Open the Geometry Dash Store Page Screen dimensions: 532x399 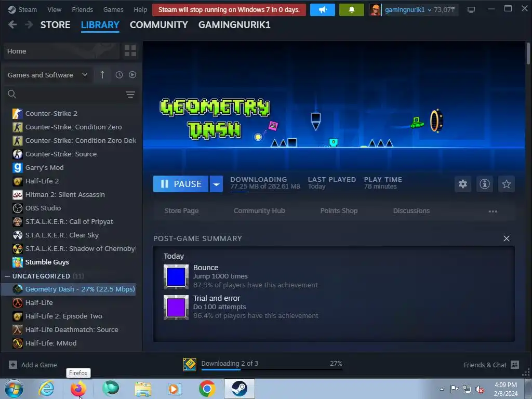[x=181, y=211]
